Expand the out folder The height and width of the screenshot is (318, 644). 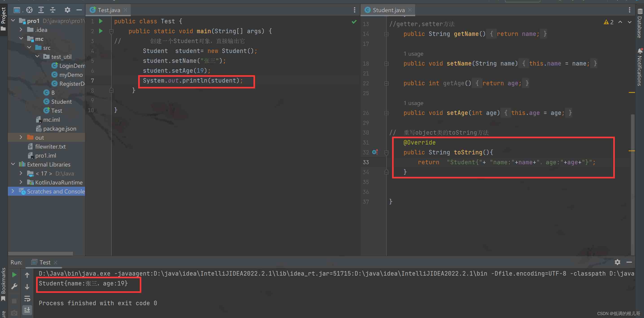coord(21,137)
